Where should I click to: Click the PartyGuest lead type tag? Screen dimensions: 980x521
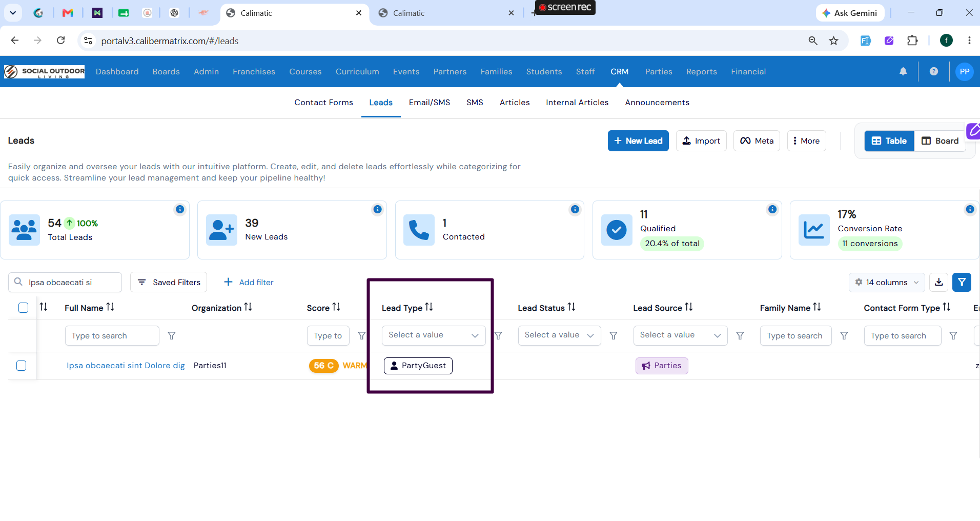coord(418,366)
